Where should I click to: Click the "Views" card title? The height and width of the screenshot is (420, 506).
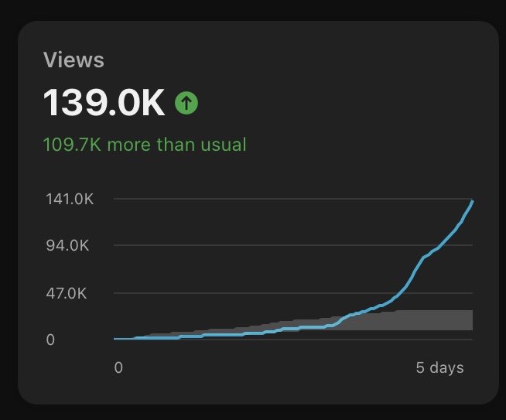tap(74, 60)
